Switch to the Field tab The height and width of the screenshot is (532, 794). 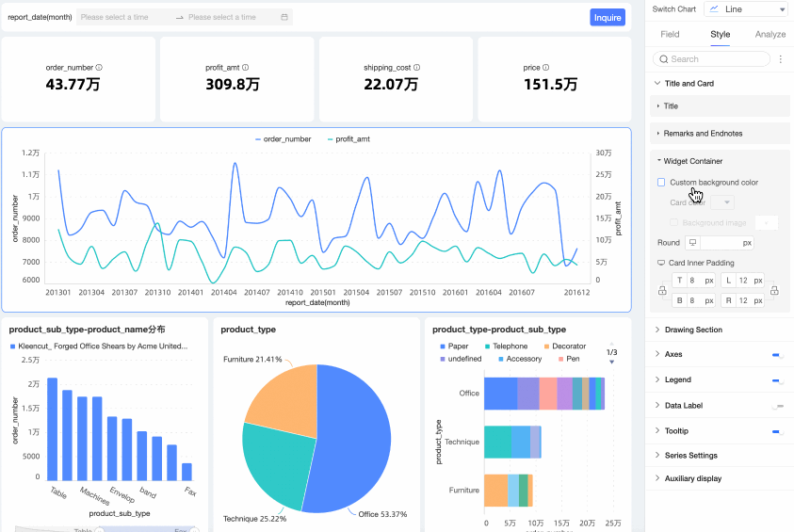coord(670,34)
